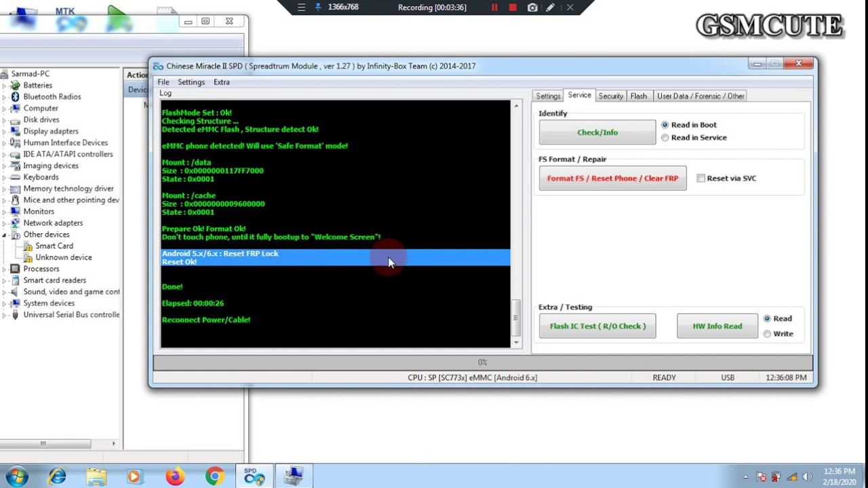
Task: Close the recording toolbar
Action: point(570,7)
